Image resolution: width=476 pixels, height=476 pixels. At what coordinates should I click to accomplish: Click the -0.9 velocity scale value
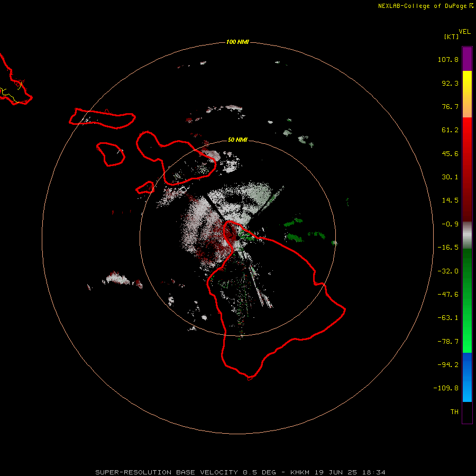pos(450,224)
